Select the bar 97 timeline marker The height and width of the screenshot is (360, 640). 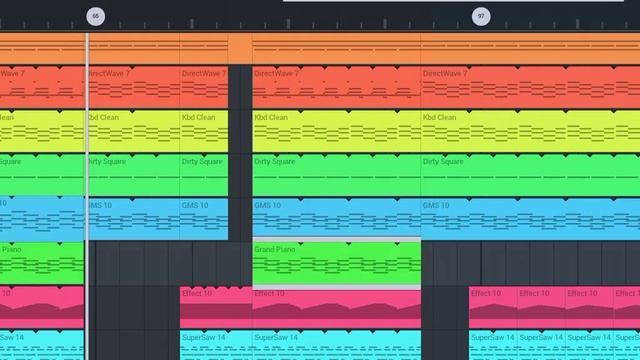[x=481, y=16]
